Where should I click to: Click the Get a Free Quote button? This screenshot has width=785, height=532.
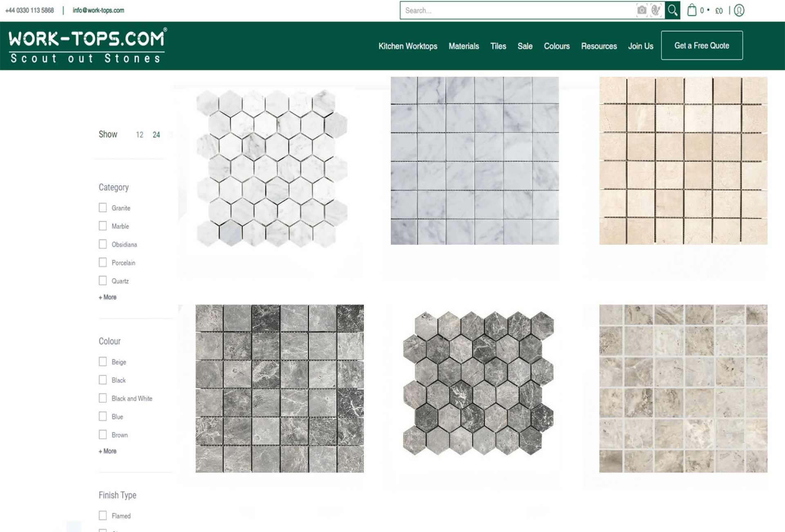[x=702, y=45]
